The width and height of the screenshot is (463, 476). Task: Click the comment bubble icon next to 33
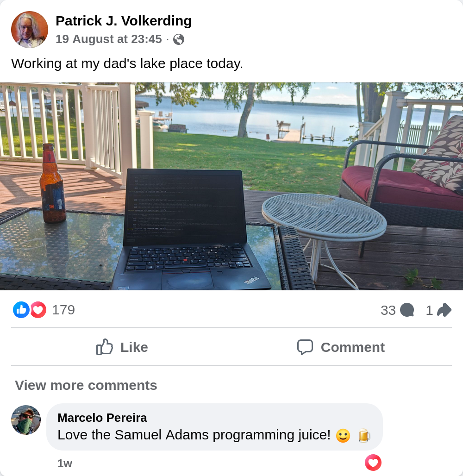click(x=407, y=310)
